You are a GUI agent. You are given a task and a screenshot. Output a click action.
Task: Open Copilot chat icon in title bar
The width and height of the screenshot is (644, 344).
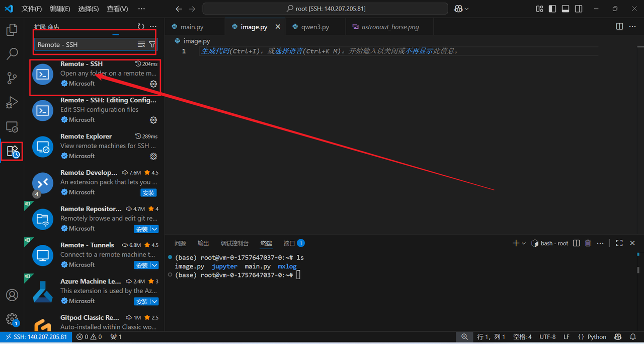point(458,9)
